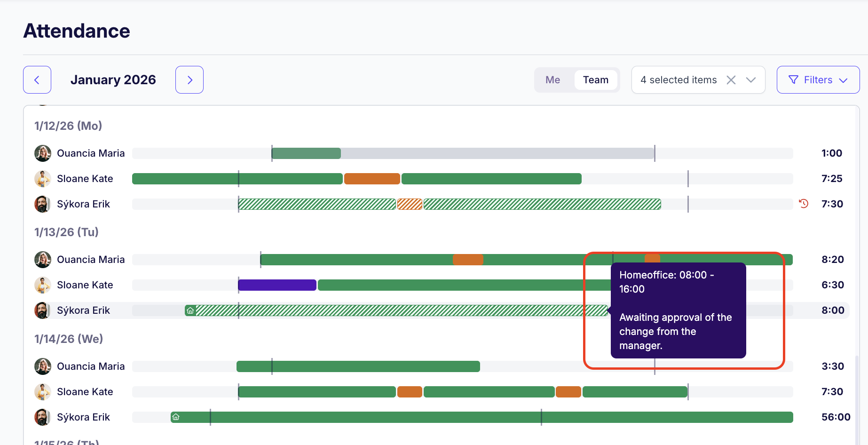Click hatched orange segment on Sýkora Erik's 1/12 bar
This screenshot has height=445, width=868.
tap(410, 204)
